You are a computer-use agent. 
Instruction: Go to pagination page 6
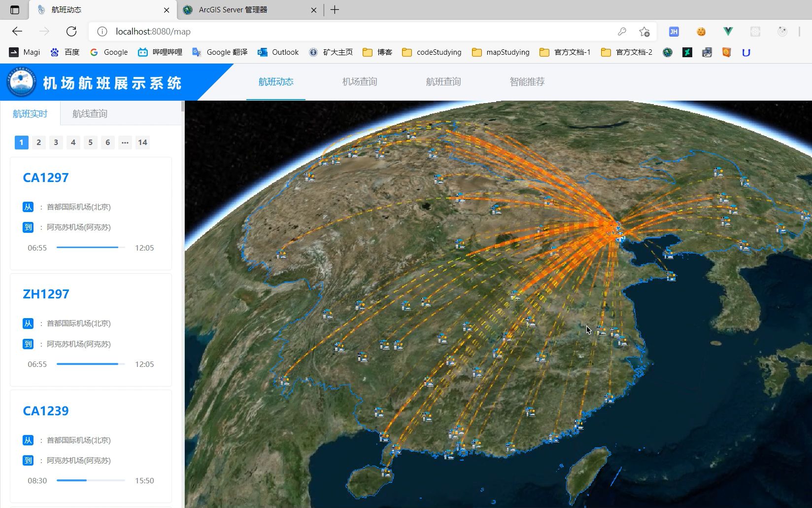[x=107, y=143]
